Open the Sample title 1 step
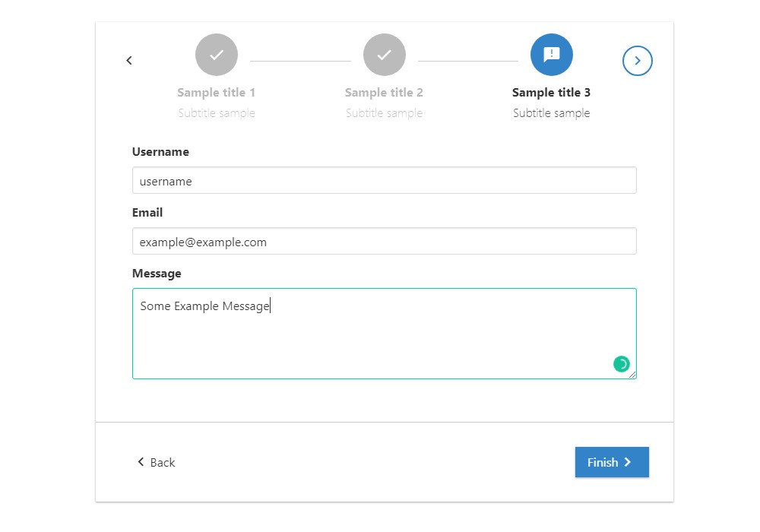760x532 pixels. [216, 93]
